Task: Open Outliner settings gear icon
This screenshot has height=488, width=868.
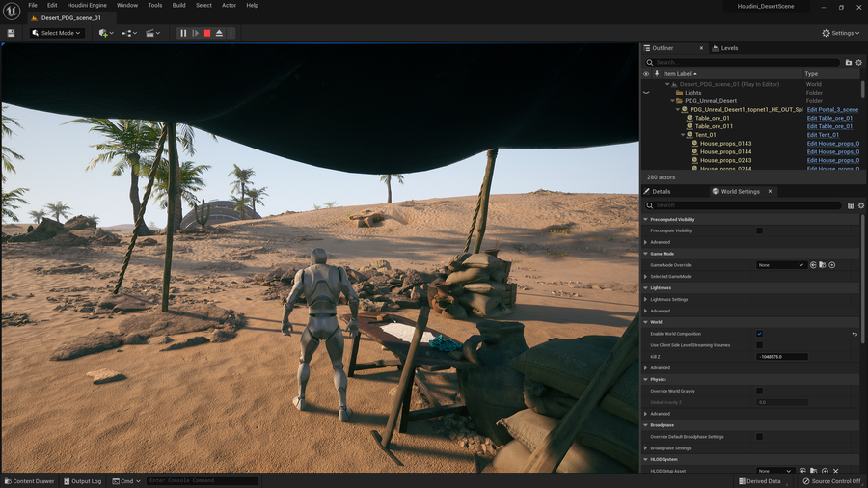Action: pos(858,62)
